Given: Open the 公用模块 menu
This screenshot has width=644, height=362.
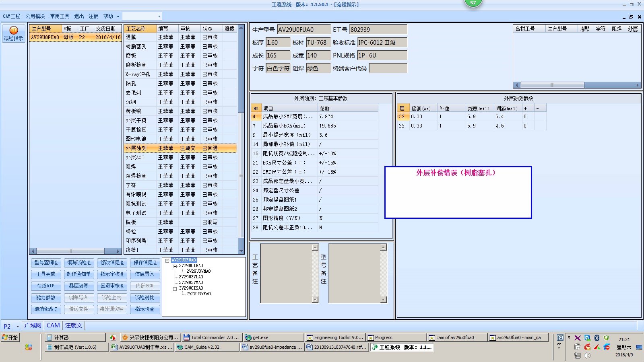Looking at the screenshot, I should [35, 16].
